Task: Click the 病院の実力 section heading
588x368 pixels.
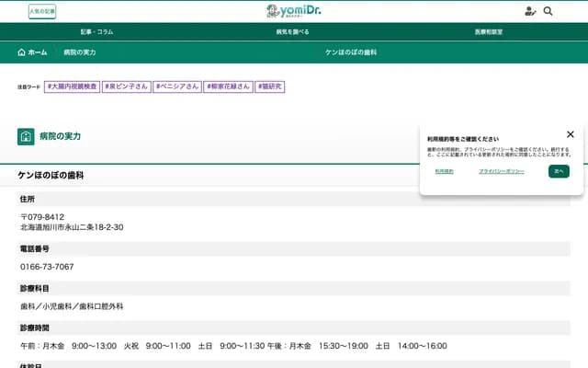Action: coord(60,136)
